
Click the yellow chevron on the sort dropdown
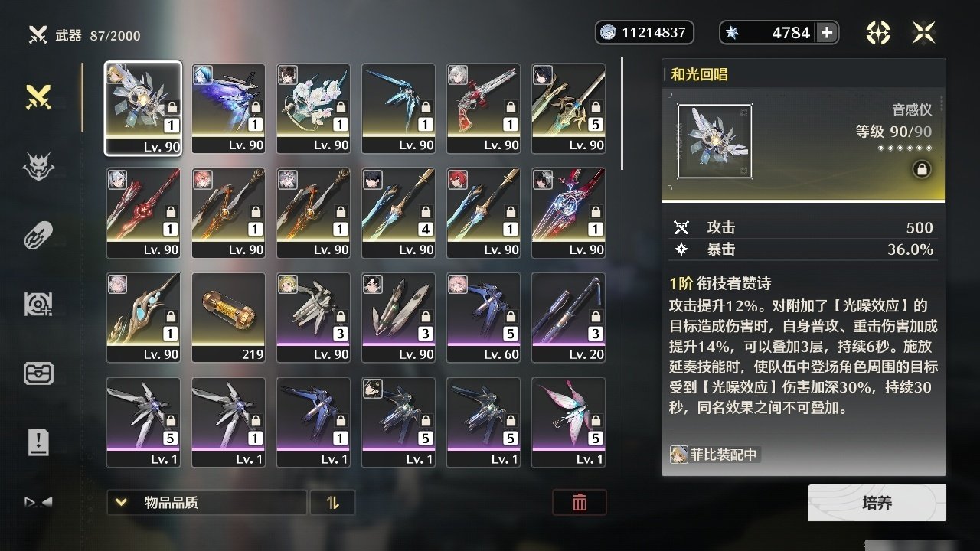(x=121, y=503)
